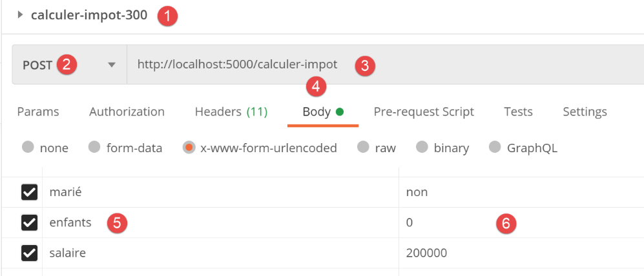Open the Tests tab
Image resolution: width=644 pixels, height=276 pixels.
click(x=518, y=112)
